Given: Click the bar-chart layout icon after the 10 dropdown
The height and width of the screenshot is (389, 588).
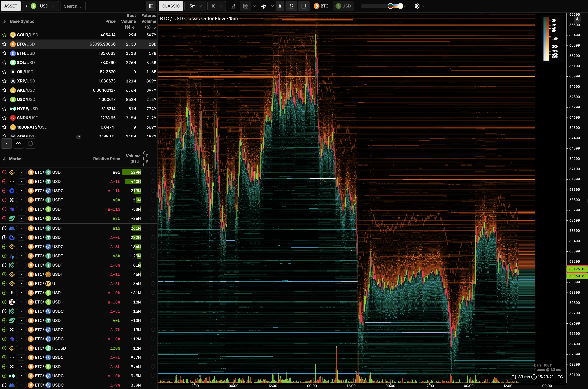Looking at the screenshot, I should coord(233,6).
